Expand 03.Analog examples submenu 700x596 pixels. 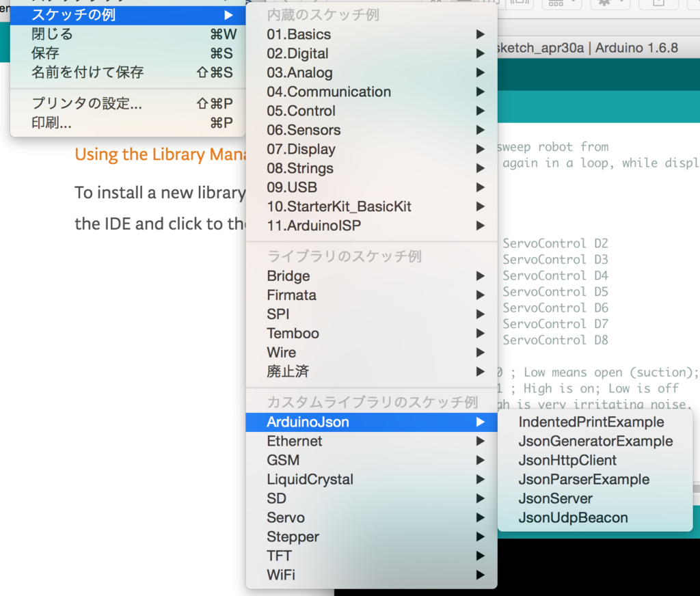[371, 72]
